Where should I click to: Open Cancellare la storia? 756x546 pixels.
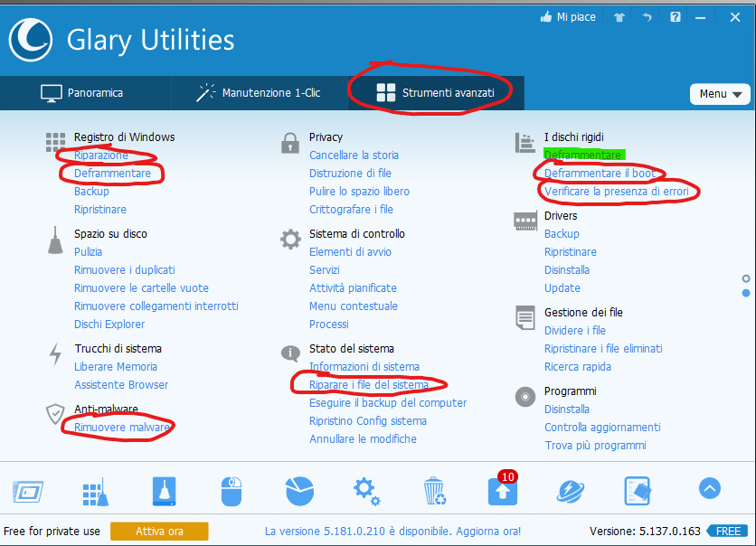[354, 155]
